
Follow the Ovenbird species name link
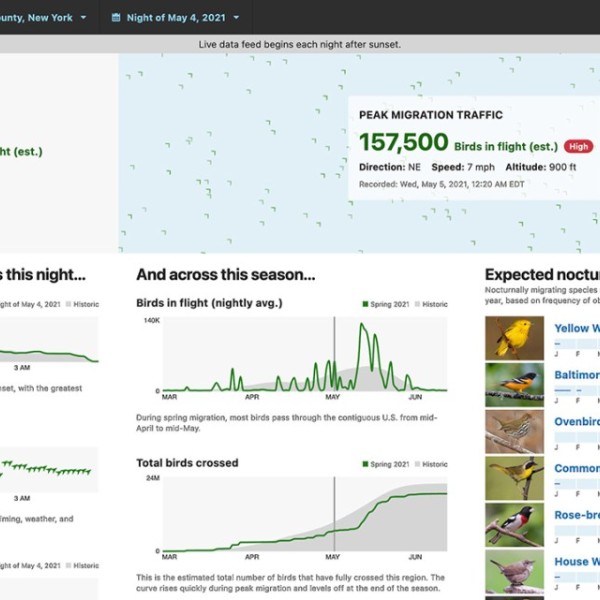click(x=577, y=422)
